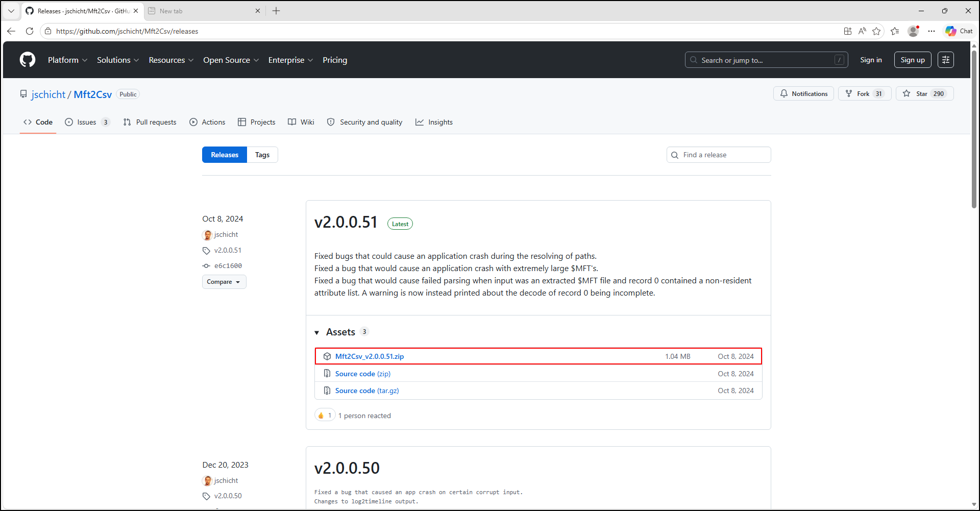
Task: Fork the Mft2Csv repository
Action: pyautogui.click(x=865, y=93)
